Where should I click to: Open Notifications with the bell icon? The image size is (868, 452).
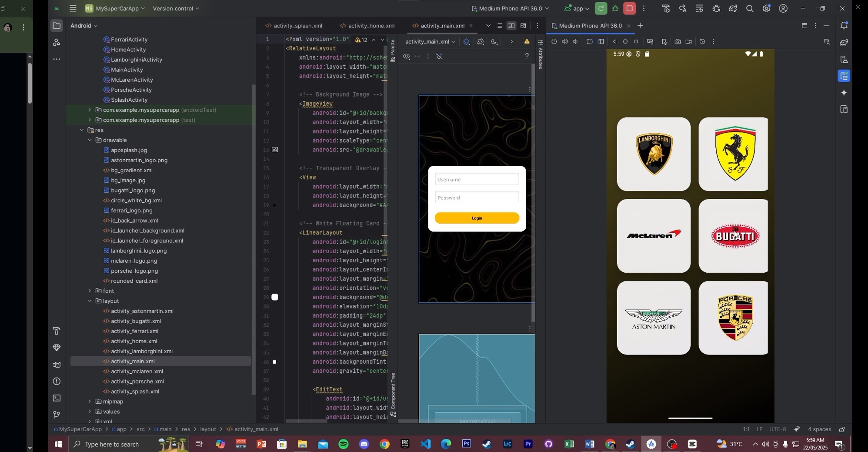click(844, 26)
